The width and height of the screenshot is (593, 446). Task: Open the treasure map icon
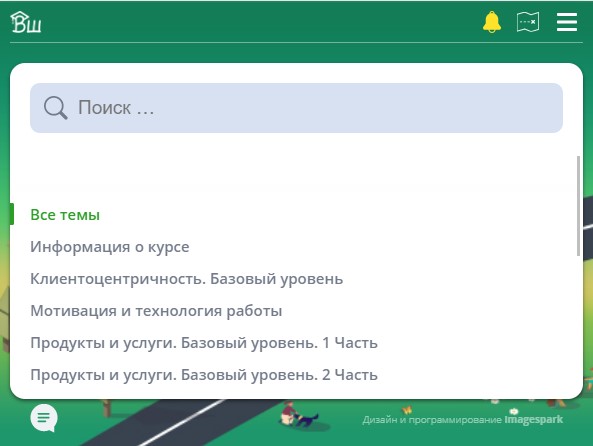(x=528, y=22)
